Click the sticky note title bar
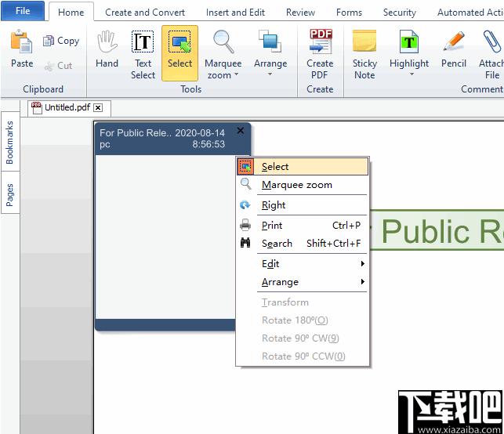The height and width of the screenshot is (434, 504). click(x=172, y=139)
